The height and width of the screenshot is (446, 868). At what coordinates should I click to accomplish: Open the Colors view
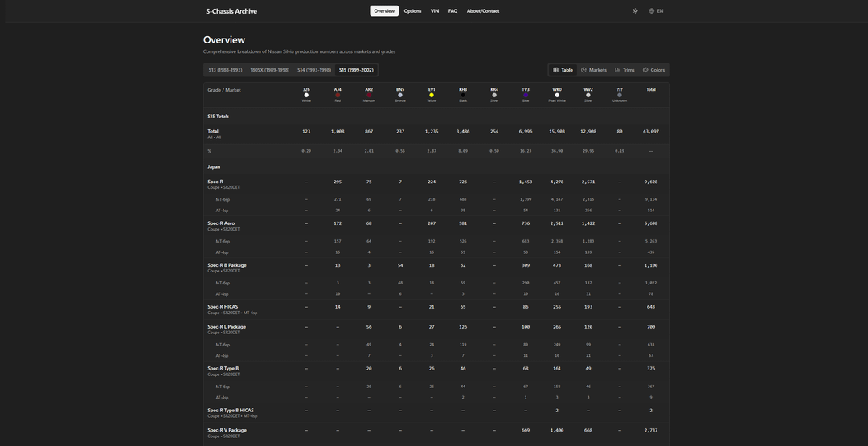653,70
